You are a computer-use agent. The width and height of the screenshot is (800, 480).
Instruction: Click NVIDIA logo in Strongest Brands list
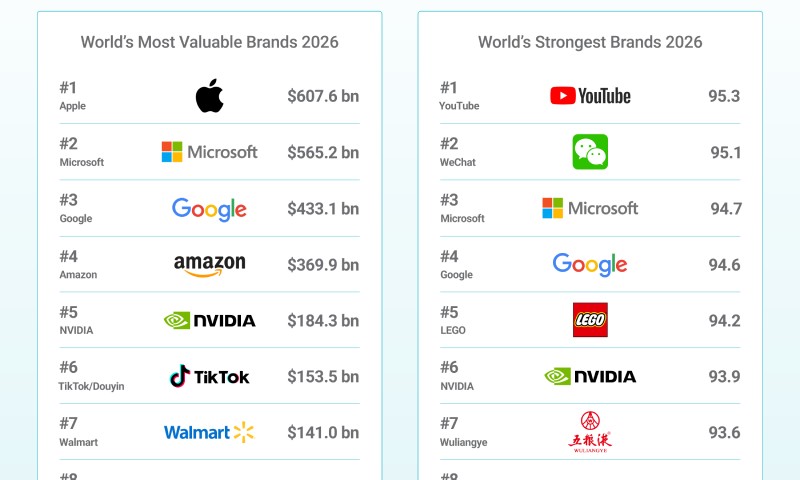click(x=590, y=376)
